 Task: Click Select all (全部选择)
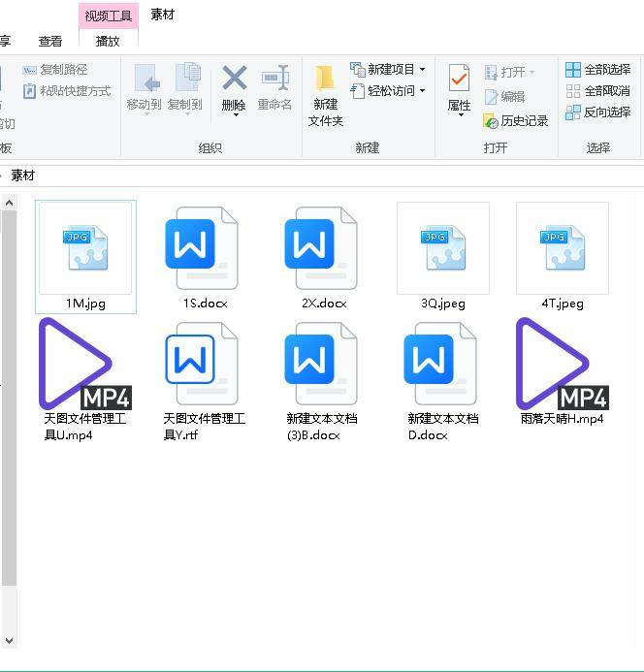coord(597,70)
